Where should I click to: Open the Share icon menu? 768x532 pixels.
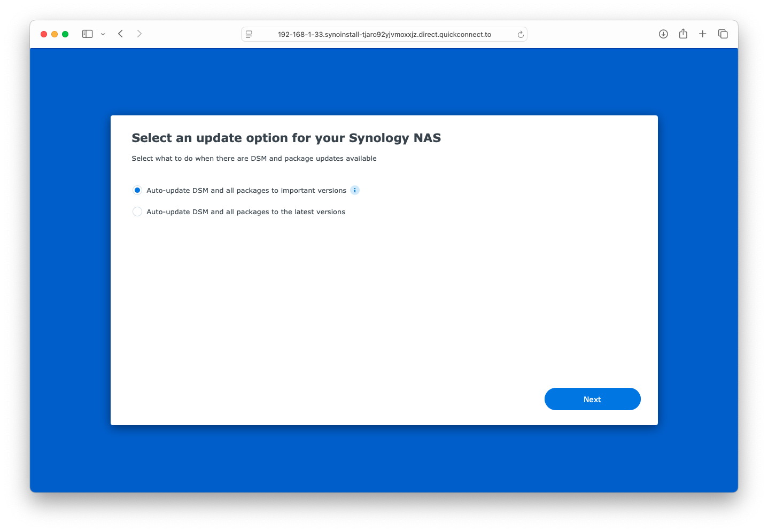[x=683, y=34]
